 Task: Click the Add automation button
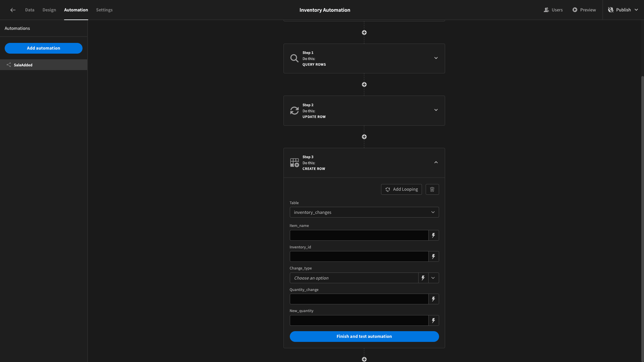click(44, 48)
